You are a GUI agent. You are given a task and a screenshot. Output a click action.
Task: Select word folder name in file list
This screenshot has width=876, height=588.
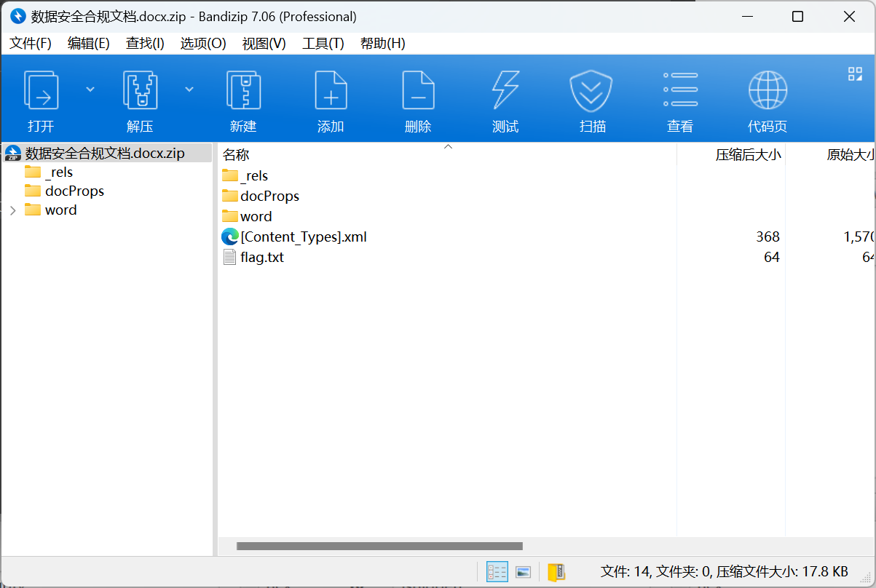[256, 216]
